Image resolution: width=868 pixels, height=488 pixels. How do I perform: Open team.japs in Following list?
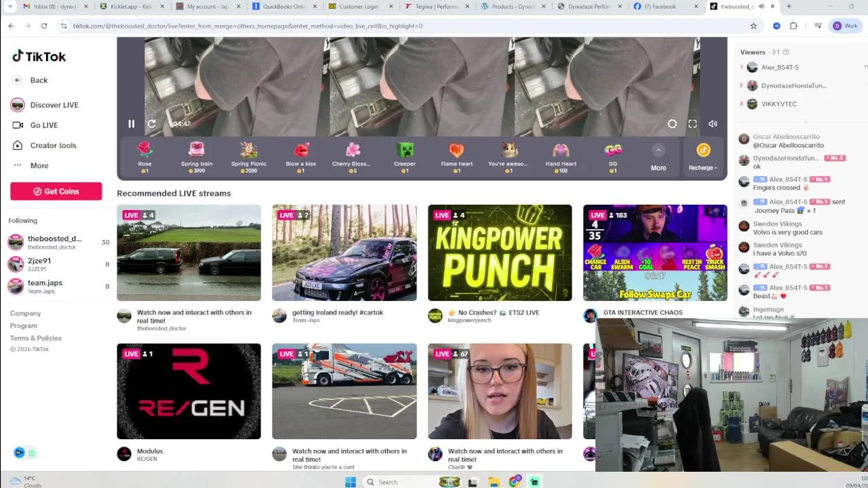point(58,286)
